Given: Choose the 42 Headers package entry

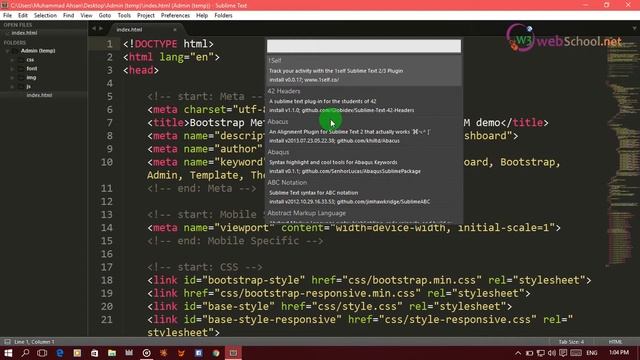Looking at the screenshot, I should (x=364, y=101).
